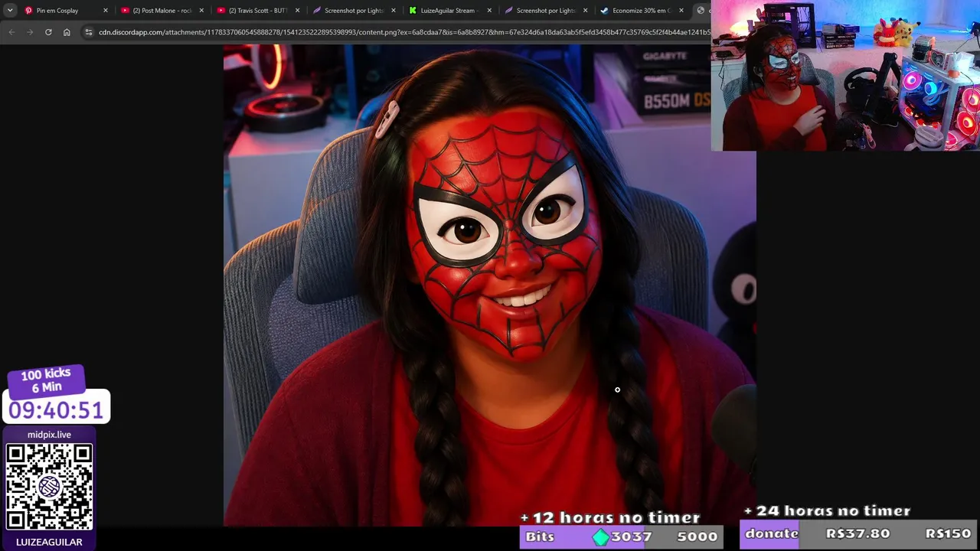Click the LUIZEAGUILAR name label
The height and width of the screenshot is (551, 980).
[49, 542]
